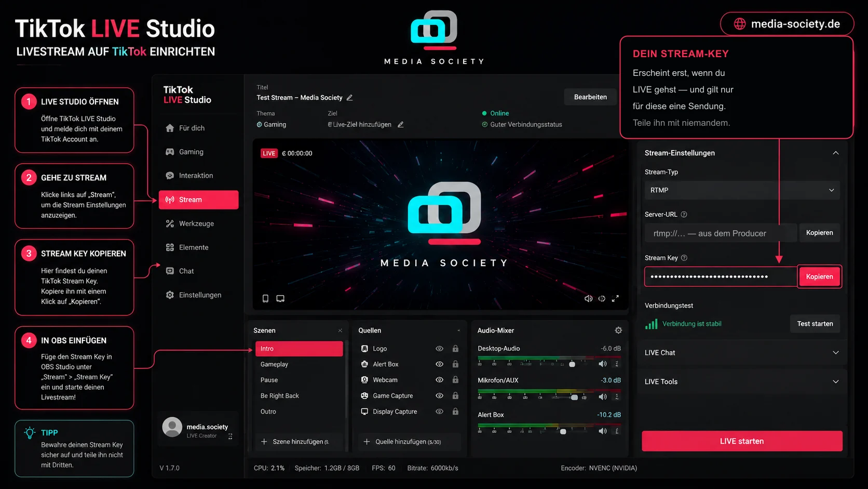Toggle visibility of Display Capture source
868x489 pixels.
click(x=439, y=411)
